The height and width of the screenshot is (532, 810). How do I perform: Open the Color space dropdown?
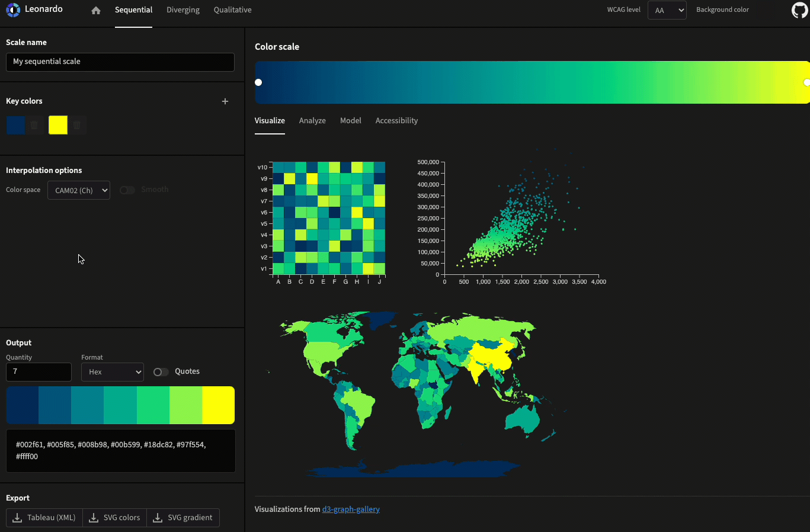[79, 190]
